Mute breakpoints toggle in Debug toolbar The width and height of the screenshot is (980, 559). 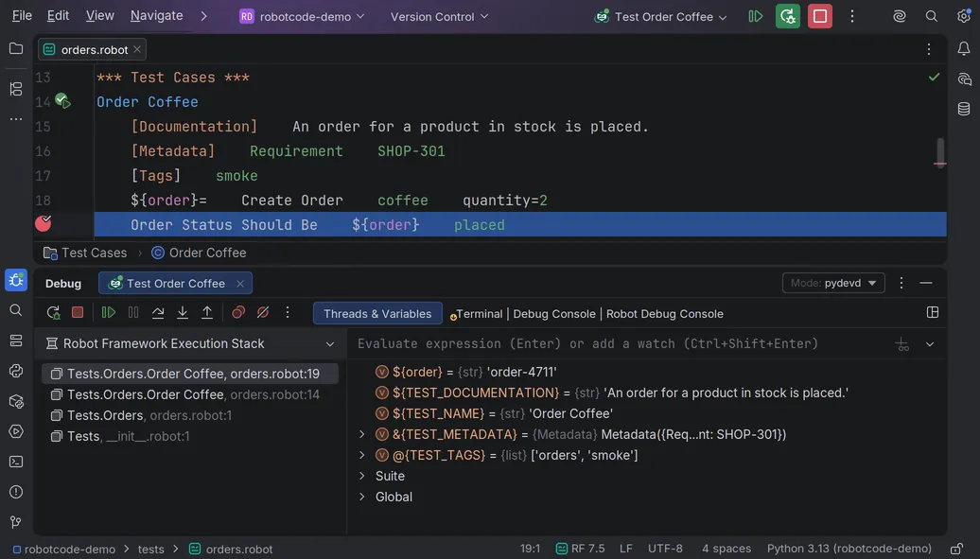[x=263, y=312]
